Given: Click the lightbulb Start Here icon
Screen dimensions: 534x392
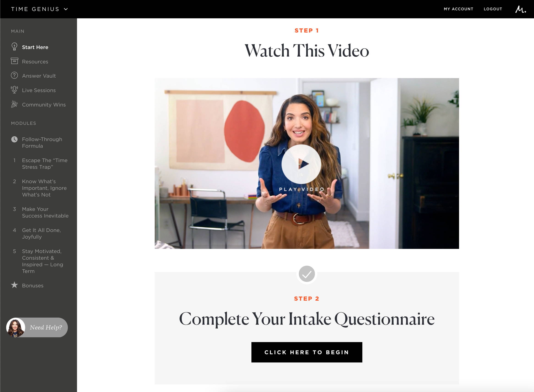Looking at the screenshot, I should pyautogui.click(x=14, y=47).
